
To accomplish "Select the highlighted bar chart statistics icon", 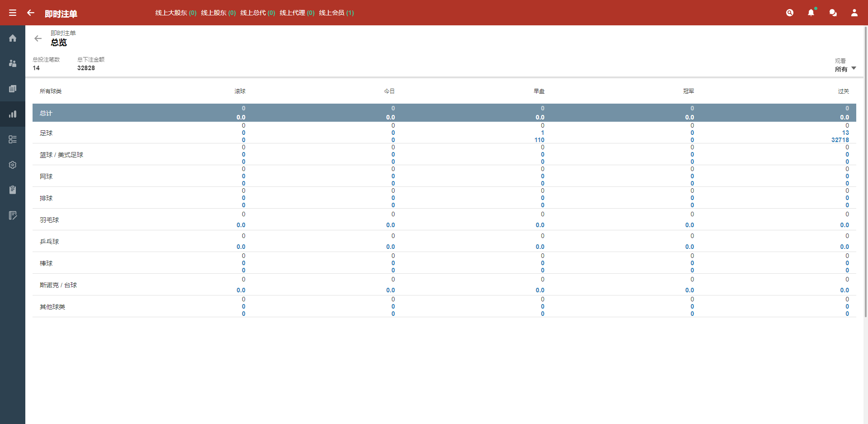I will (x=13, y=114).
